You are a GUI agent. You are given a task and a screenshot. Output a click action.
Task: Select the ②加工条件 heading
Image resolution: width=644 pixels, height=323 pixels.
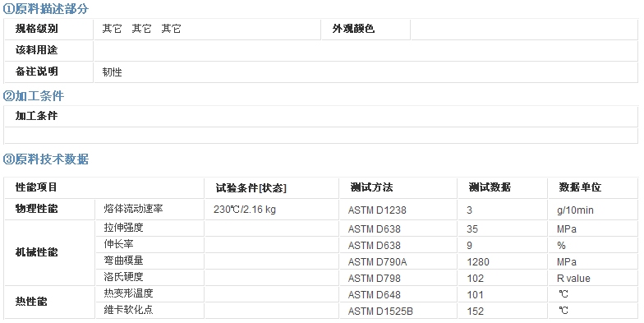tap(34, 96)
